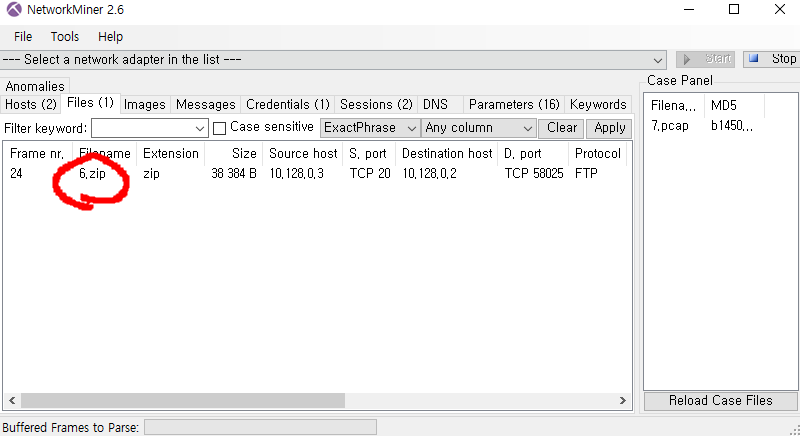Image resolution: width=800 pixels, height=436 pixels.
Task: Click destination host 10.128.0.2 cell
Action: click(x=429, y=174)
